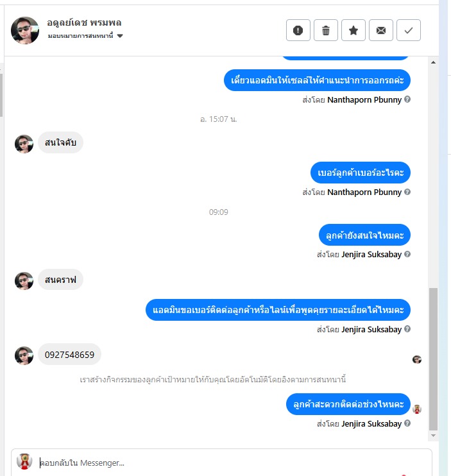The image size is (451, 476).
Task: Click the phone number 0927548659 message
Action: 69,355
